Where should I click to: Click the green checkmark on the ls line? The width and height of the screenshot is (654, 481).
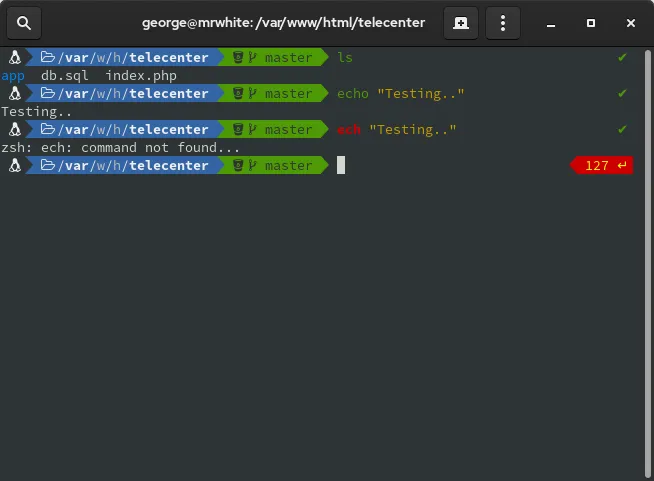(622, 57)
